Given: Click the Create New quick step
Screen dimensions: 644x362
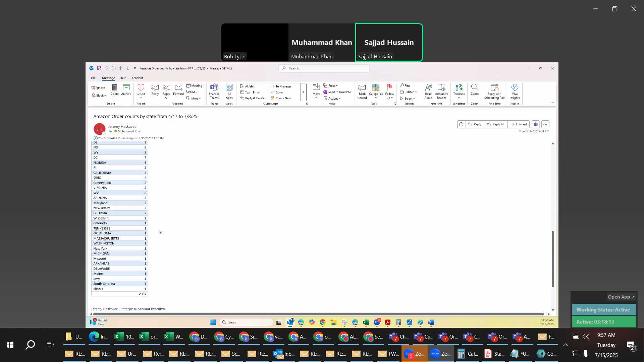Looking at the screenshot, I should 281,99.
